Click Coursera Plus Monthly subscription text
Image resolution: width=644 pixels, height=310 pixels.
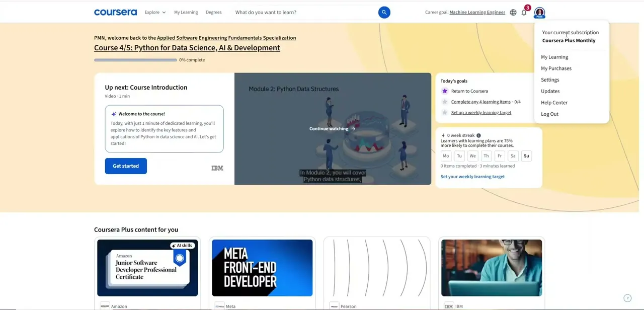click(569, 41)
